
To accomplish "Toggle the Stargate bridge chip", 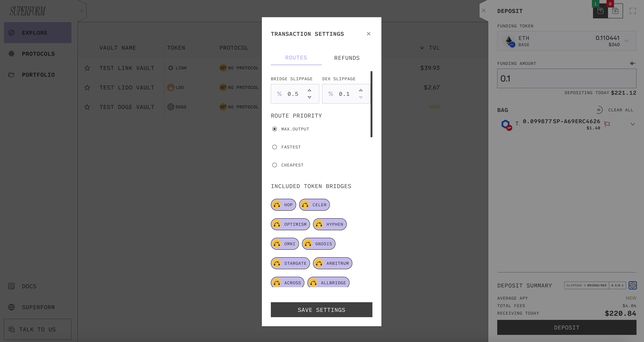I will click(x=290, y=263).
